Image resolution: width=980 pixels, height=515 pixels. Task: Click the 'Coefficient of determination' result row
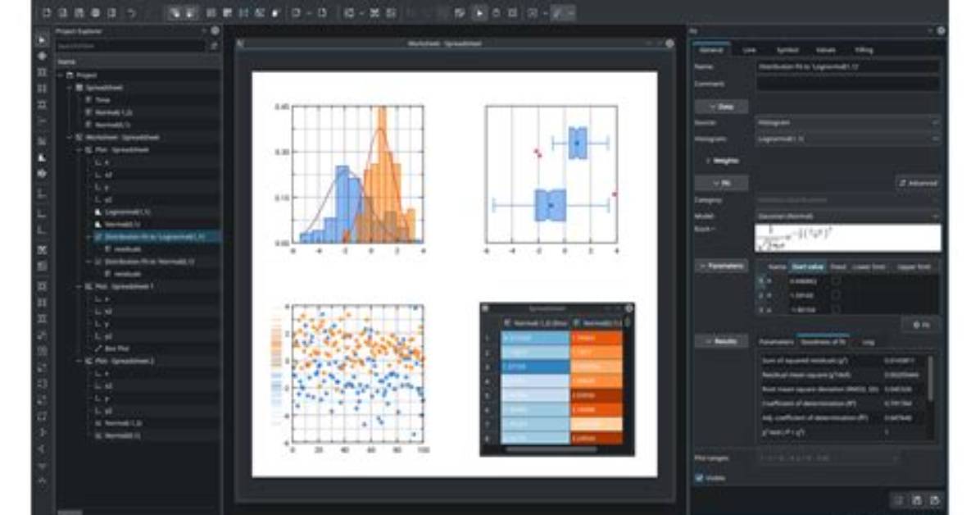pos(842,403)
